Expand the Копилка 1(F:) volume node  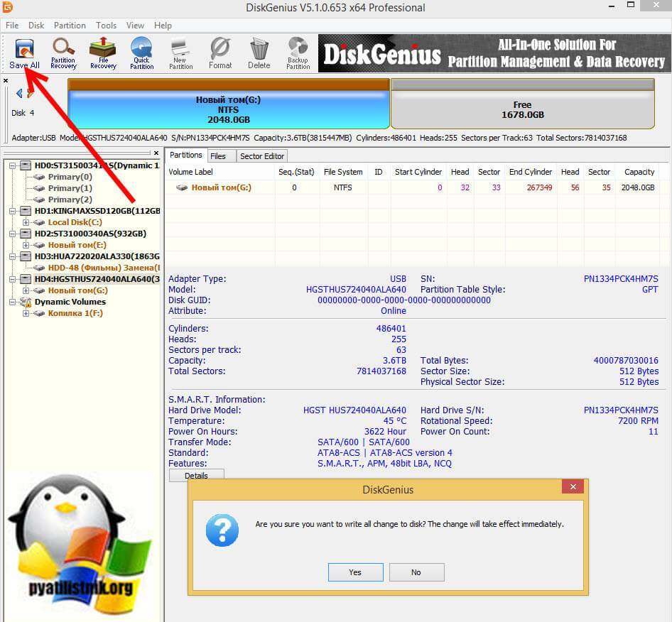26,313
